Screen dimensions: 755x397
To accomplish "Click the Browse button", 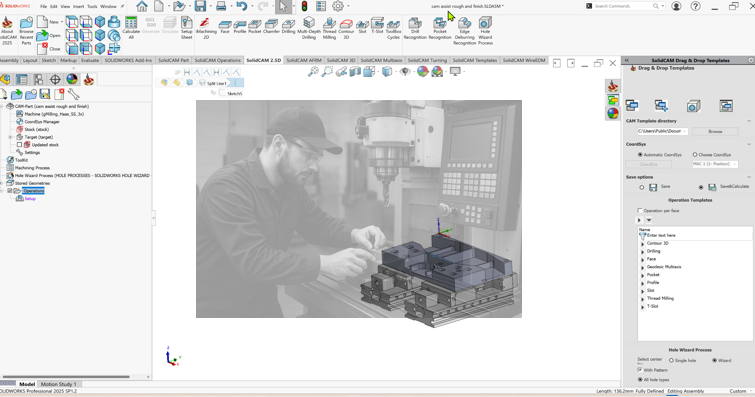I will point(715,131).
